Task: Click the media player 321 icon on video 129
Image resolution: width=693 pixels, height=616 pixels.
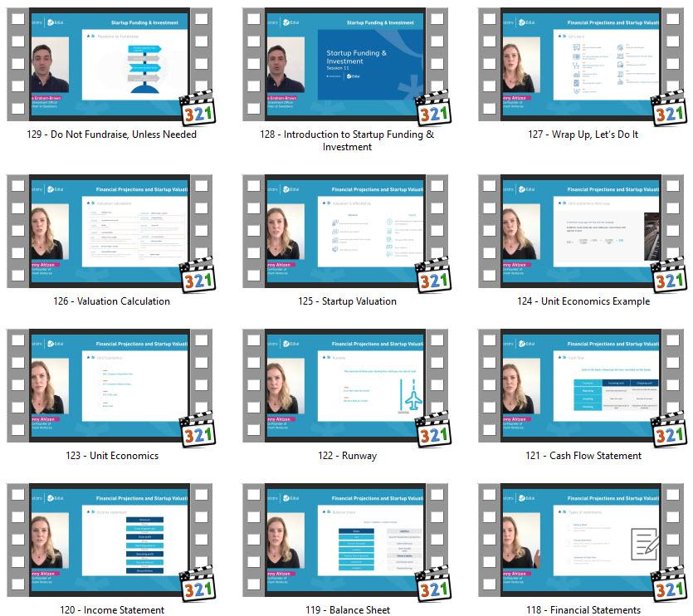Action: [x=198, y=108]
